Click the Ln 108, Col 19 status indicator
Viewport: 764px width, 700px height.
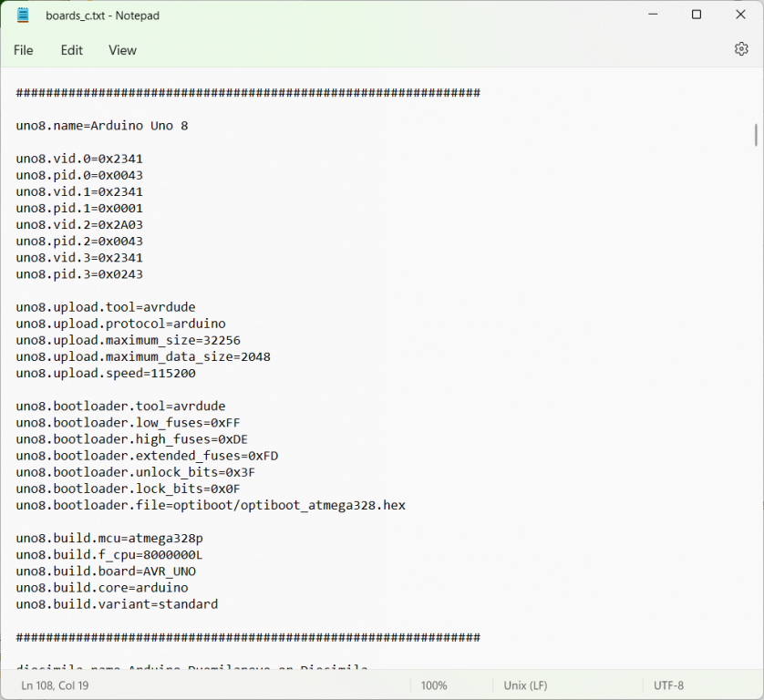click(55, 685)
